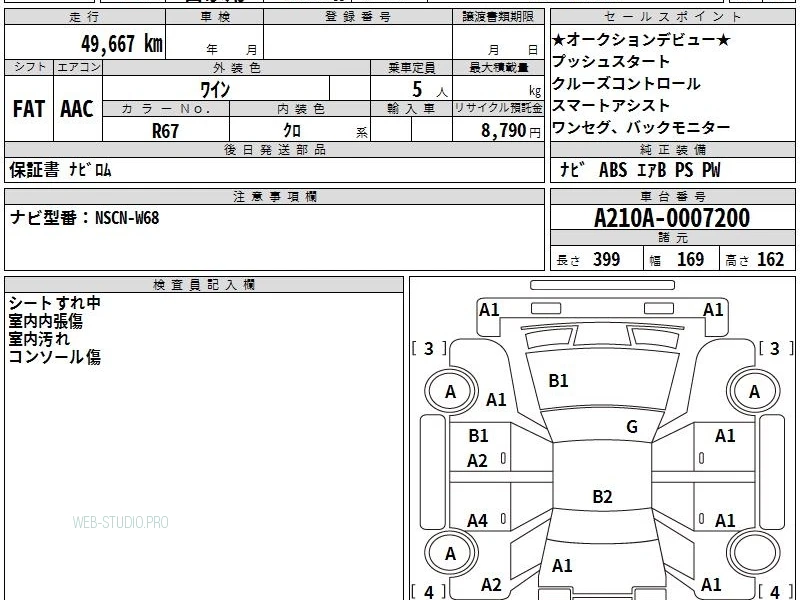Screen dimensions: 800x600
Task: Select the 乗車定員 header
Action: tap(412, 67)
